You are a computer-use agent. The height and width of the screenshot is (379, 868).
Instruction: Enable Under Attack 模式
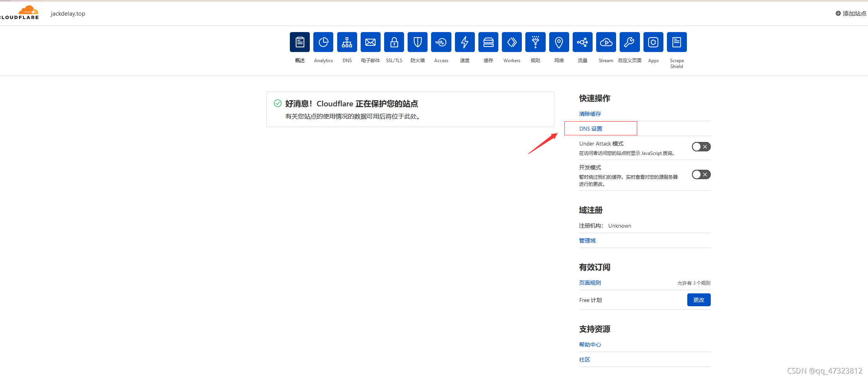coord(701,146)
